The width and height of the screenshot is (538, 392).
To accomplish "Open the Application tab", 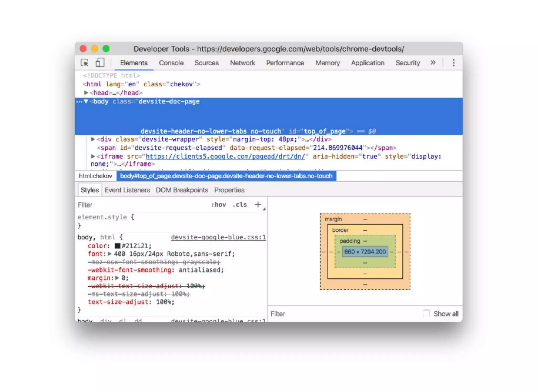I will click(368, 63).
